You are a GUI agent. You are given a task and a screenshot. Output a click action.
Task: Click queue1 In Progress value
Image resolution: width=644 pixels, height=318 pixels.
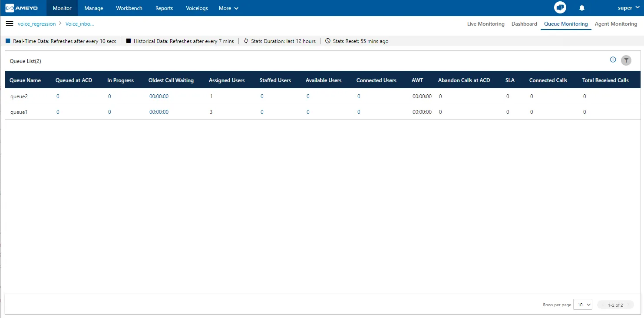pos(109,112)
